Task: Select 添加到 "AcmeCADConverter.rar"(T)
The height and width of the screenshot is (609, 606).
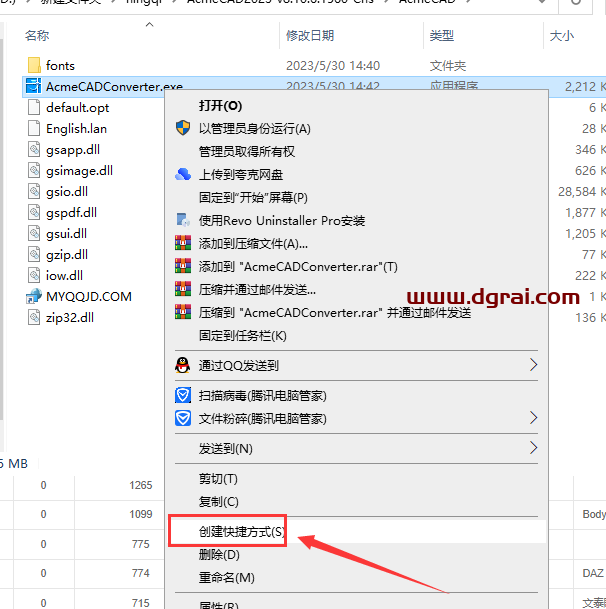Action: point(298,267)
